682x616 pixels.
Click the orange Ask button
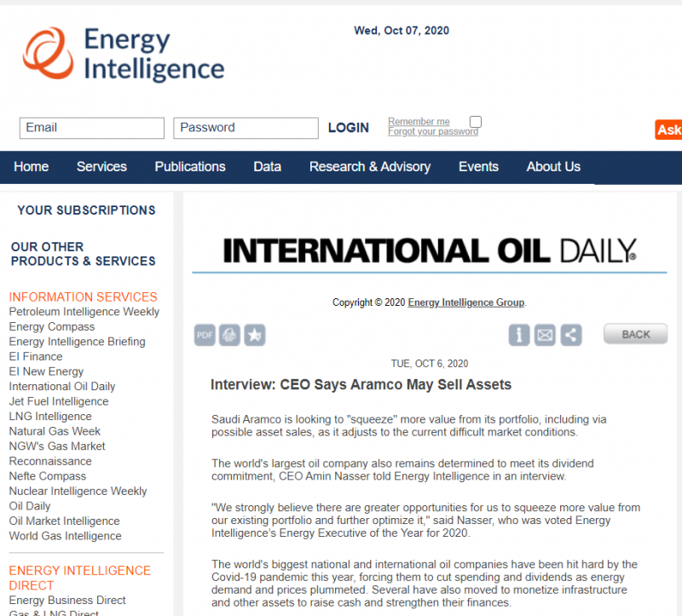[668, 130]
